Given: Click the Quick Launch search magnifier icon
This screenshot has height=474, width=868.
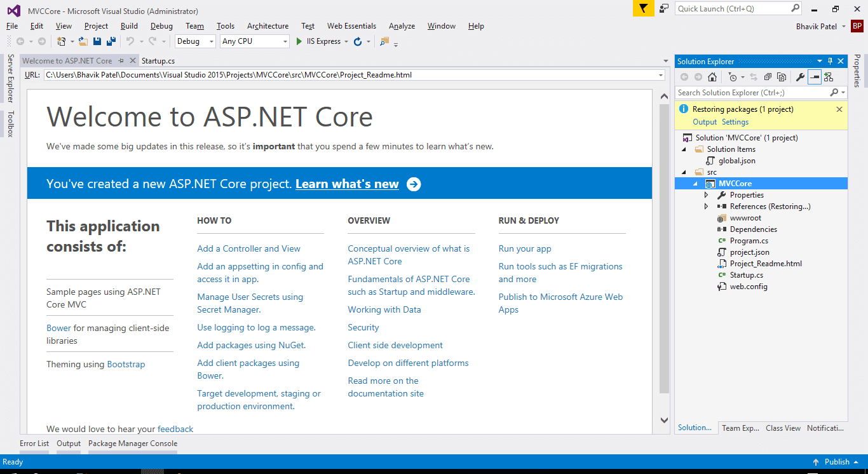Looking at the screenshot, I should [795, 8].
